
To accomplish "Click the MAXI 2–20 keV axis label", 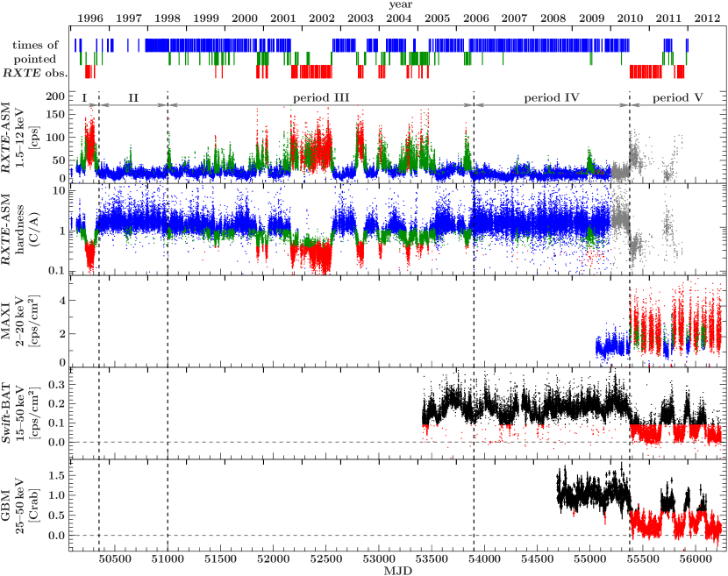I will (20, 321).
